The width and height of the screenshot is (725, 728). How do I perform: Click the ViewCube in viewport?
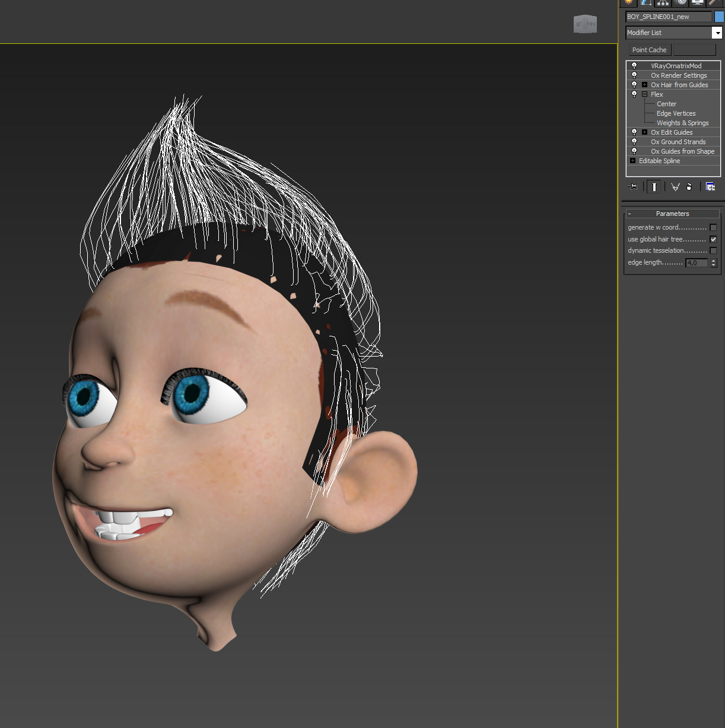(585, 24)
